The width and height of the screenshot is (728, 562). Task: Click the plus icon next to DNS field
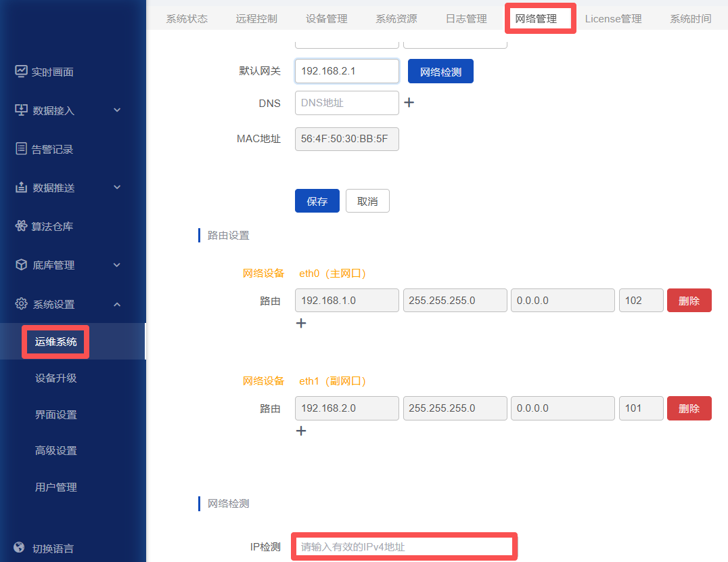click(409, 103)
